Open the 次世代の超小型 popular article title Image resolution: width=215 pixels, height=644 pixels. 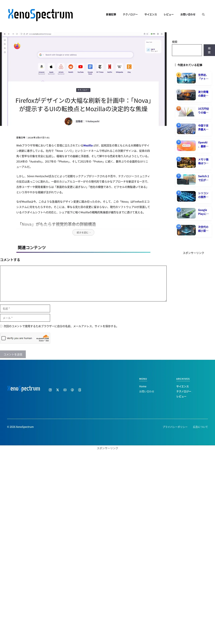click(x=203, y=229)
